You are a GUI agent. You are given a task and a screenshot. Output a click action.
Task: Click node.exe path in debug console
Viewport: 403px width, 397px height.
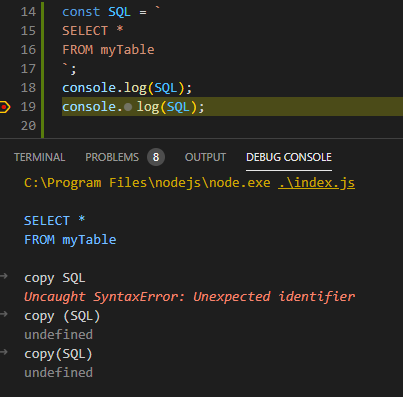(147, 183)
